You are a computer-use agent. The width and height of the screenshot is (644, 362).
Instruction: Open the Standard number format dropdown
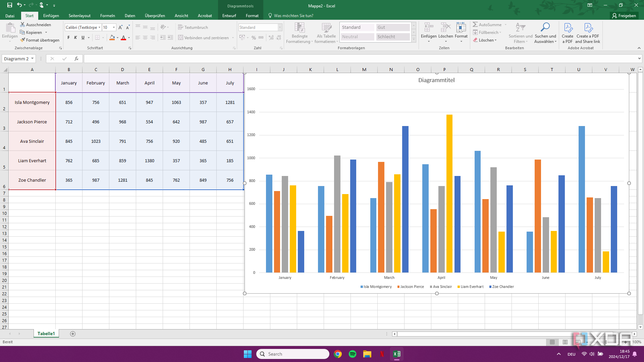coord(280,27)
